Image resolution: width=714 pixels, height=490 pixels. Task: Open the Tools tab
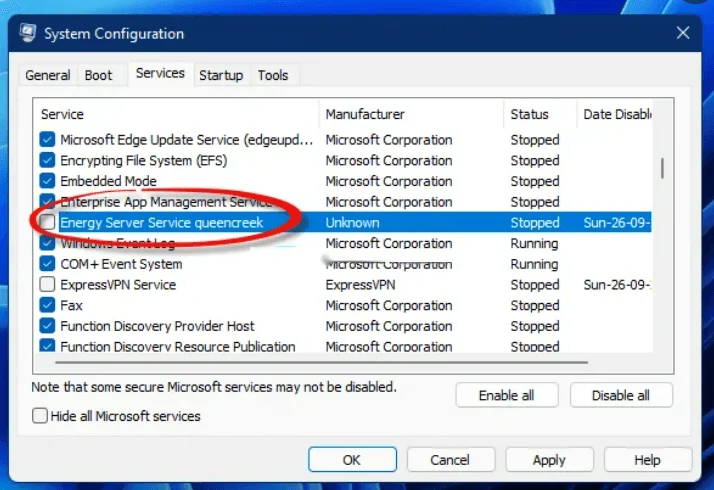pyautogui.click(x=273, y=75)
